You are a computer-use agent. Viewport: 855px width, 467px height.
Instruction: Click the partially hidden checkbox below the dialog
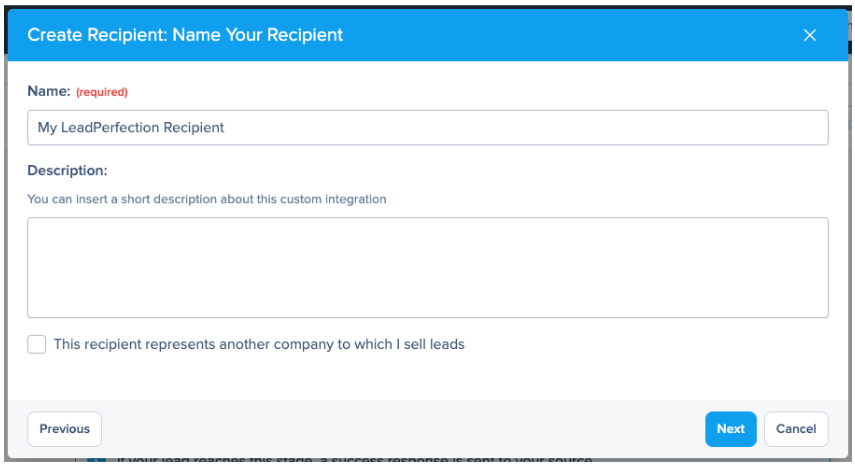pos(96,460)
